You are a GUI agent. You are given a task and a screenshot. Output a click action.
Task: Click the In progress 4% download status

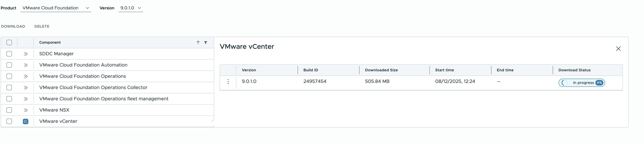click(x=582, y=83)
